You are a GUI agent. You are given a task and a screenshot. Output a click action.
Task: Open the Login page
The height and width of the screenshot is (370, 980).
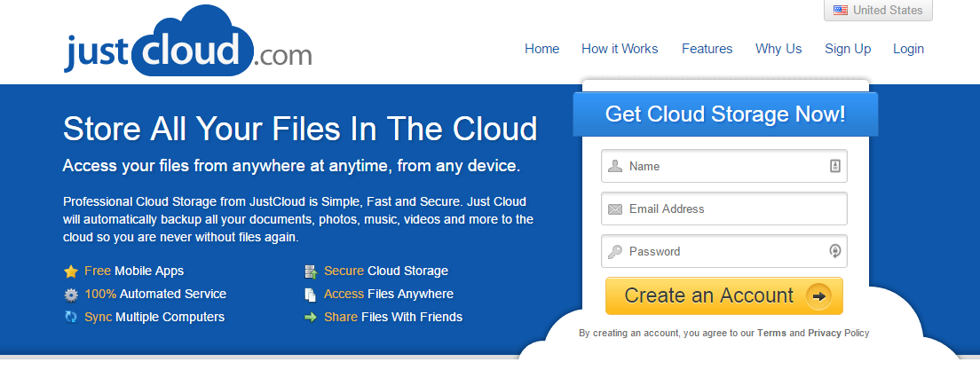tap(908, 49)
